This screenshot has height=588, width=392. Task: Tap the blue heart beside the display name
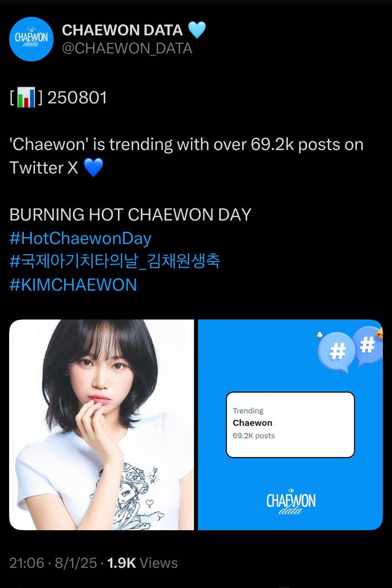197,30
